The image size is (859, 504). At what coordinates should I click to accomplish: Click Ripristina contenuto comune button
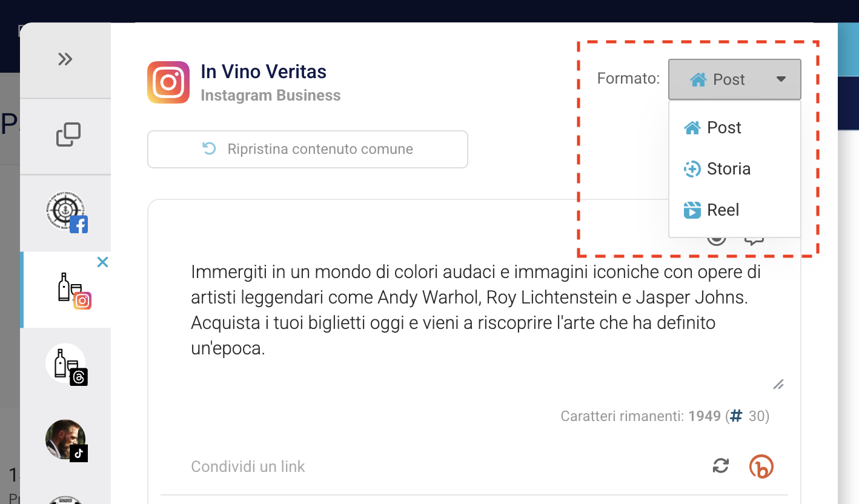pos(308,149)
